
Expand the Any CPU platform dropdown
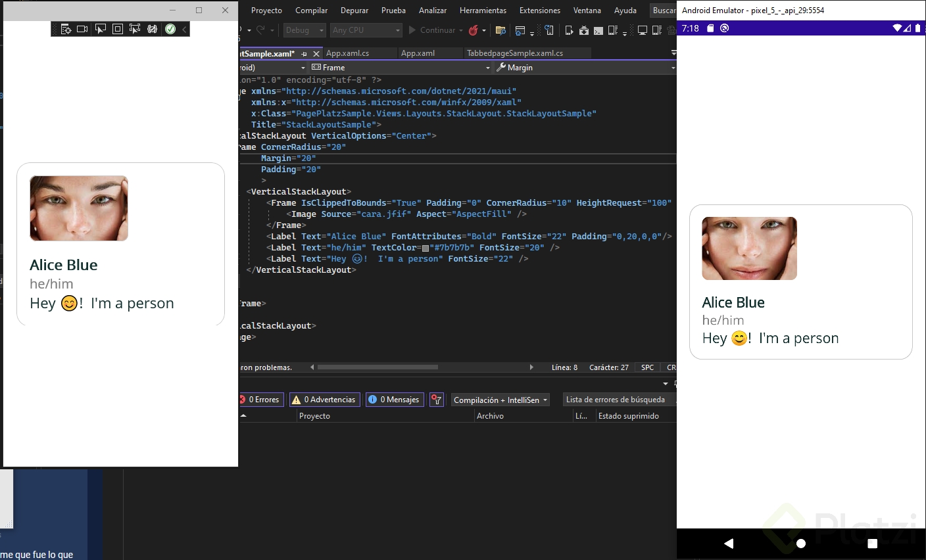point(366,30)
